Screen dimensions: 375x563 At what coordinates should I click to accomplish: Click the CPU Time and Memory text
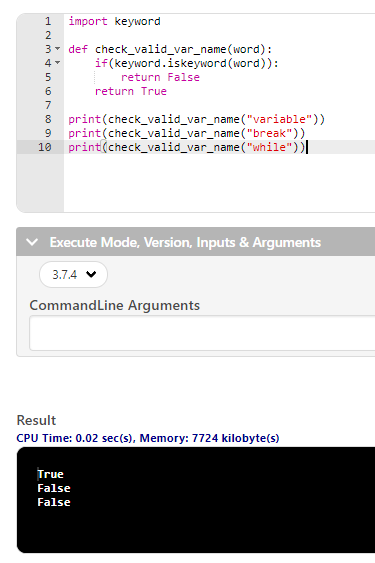tap(148, 438)
